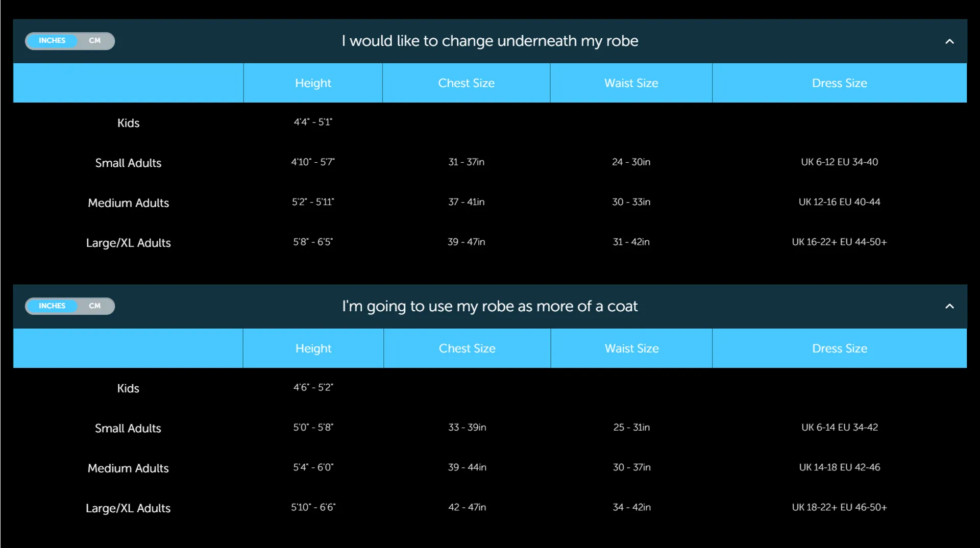980x548 pixels.
Task: Click the Chest Size header in top table
Action: 467,83
